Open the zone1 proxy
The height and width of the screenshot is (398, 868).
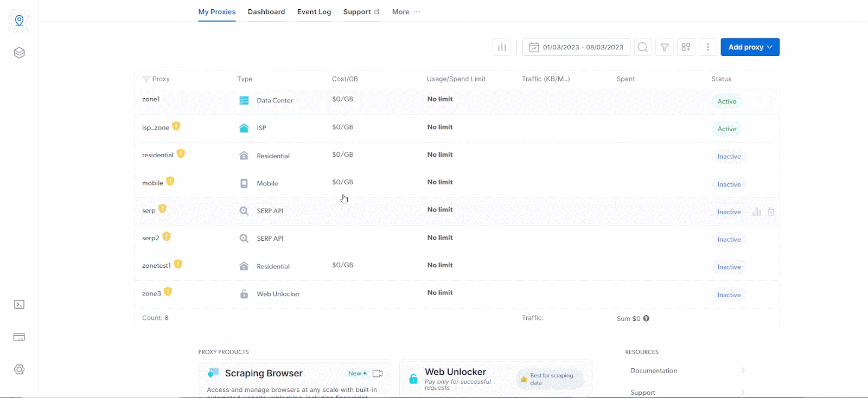[x=151, y=99]
